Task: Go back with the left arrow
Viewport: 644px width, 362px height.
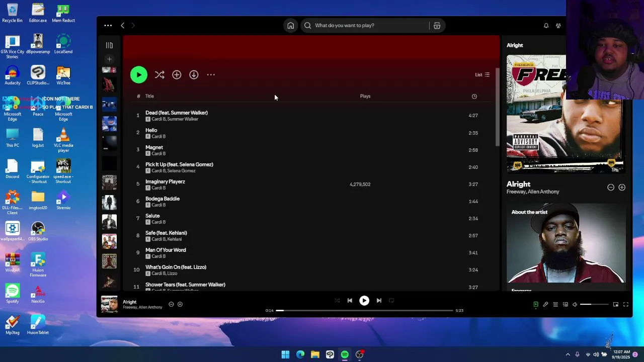Action: (122, 25)
